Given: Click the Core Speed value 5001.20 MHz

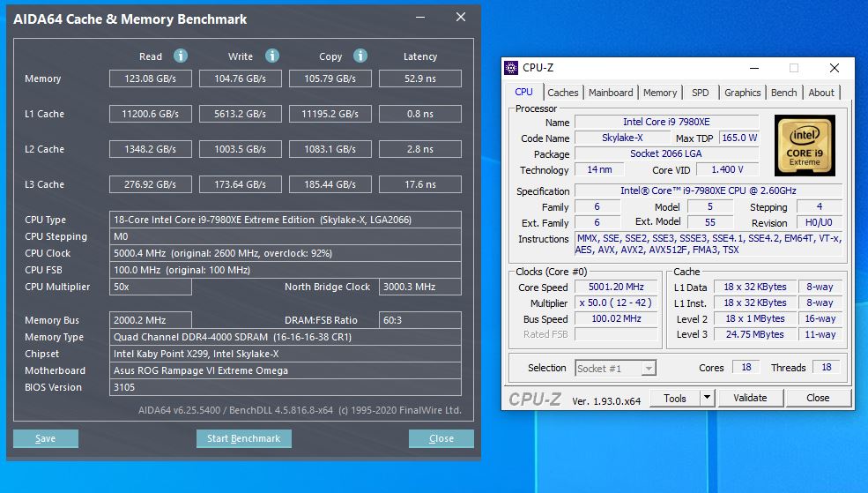Looking at the screenshot, I should tap(616, 287).
